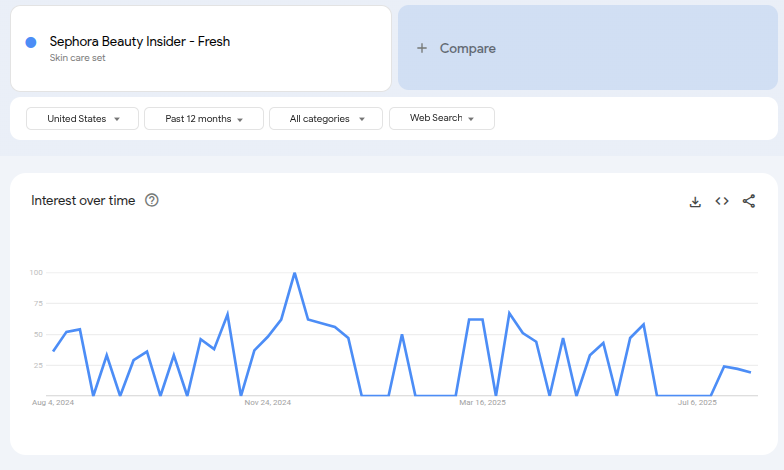Screen dimensions: 784x470
Task: Open the embed code icon
Action: point(722,201)
